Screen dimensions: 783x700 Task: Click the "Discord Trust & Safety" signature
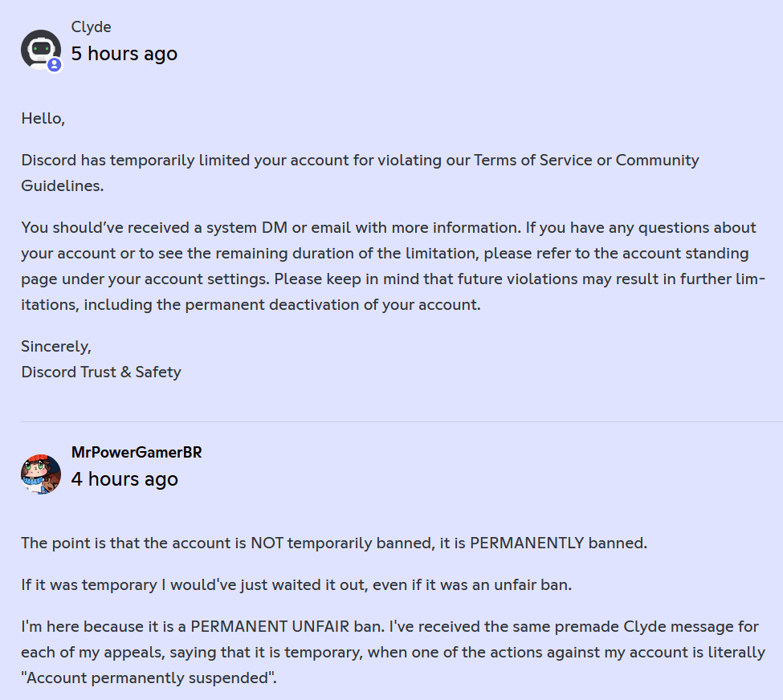[x=101, y=372]
